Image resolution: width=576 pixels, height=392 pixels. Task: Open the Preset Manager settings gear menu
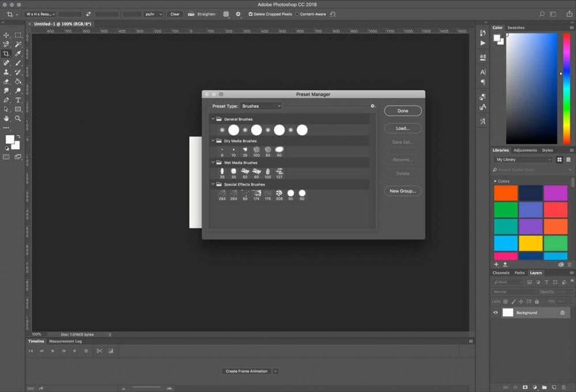pyautogui.click(x=372, y=106)
